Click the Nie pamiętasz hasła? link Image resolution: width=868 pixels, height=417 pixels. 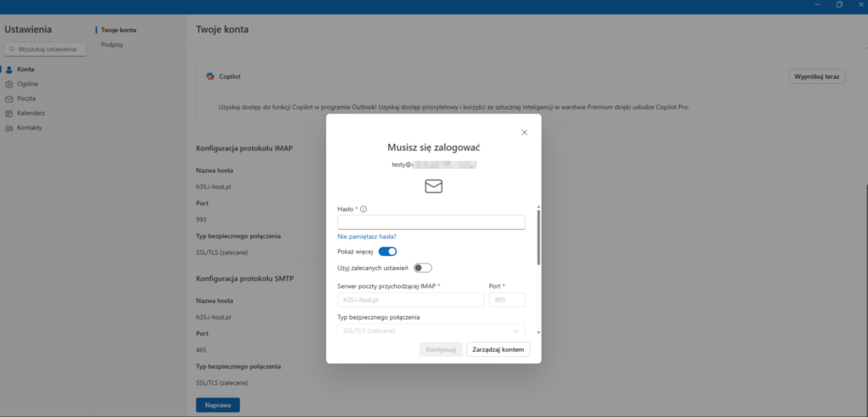[367, 236]
